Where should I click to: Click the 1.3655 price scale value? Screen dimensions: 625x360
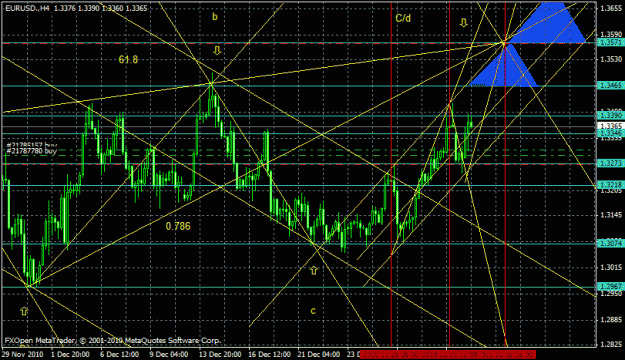(x=611, y=8)
